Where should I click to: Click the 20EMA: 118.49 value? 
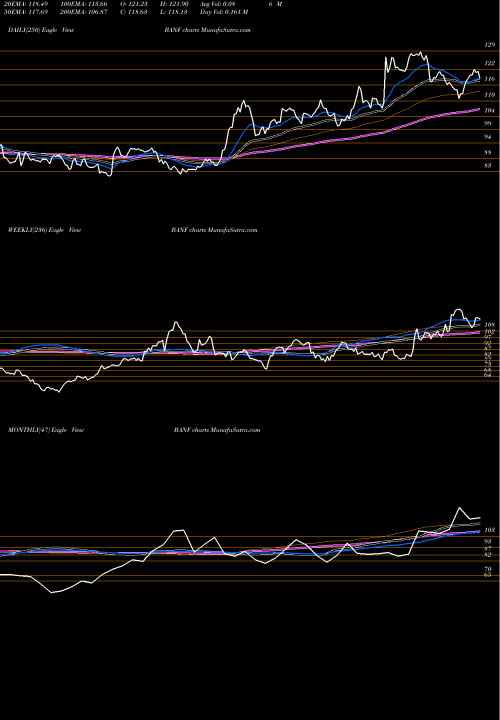(24, 4)
